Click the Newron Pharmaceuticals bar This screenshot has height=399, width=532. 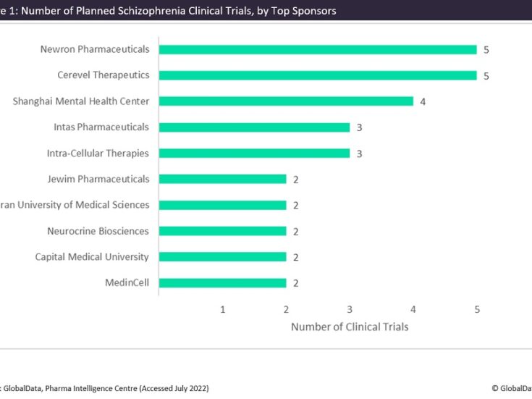(x=317, y=49)
